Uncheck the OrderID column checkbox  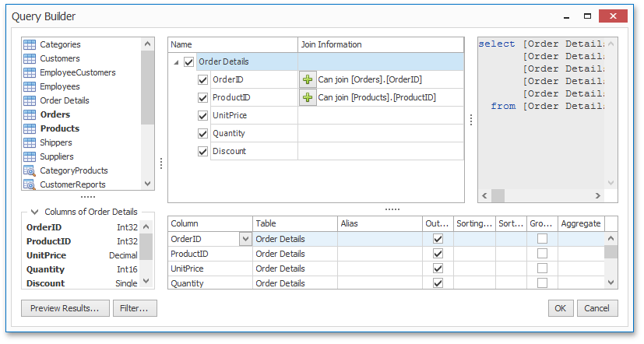(203, 79)
